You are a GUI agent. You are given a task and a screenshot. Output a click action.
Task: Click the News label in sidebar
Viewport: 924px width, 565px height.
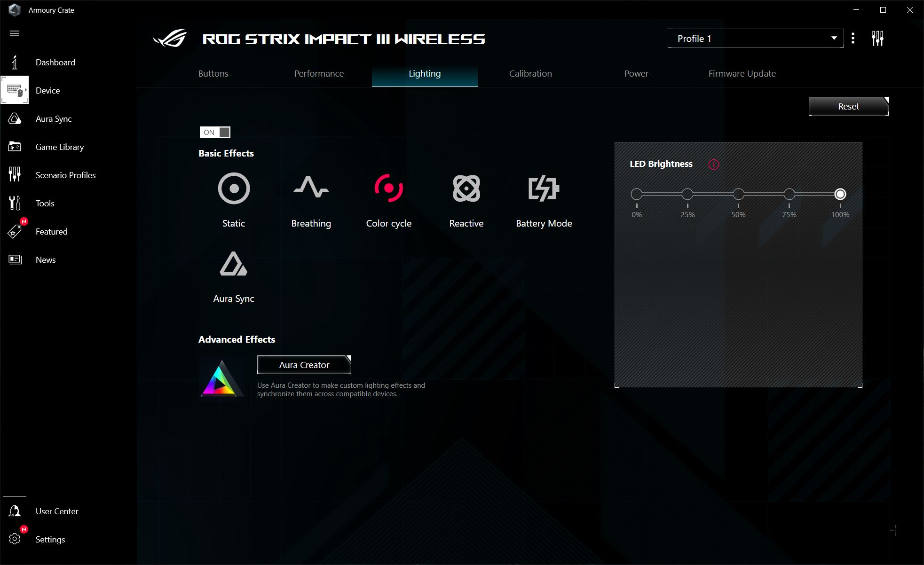46,259
